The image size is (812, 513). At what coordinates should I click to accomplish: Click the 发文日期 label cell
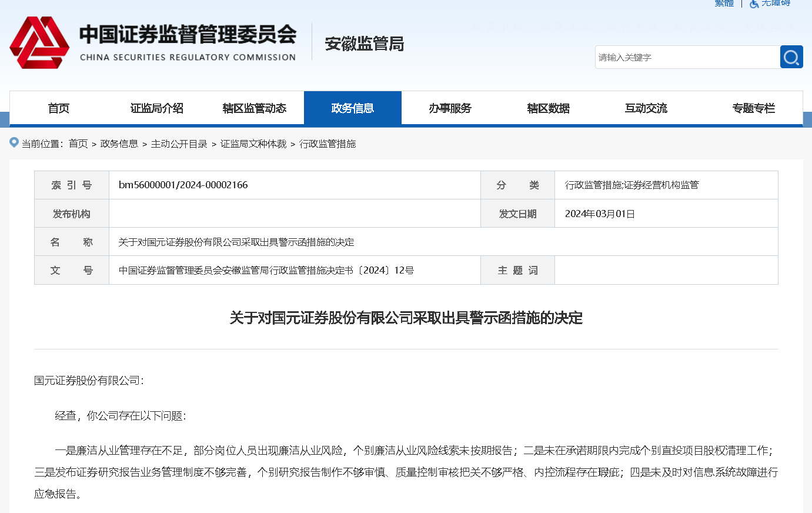pos(518,214)
